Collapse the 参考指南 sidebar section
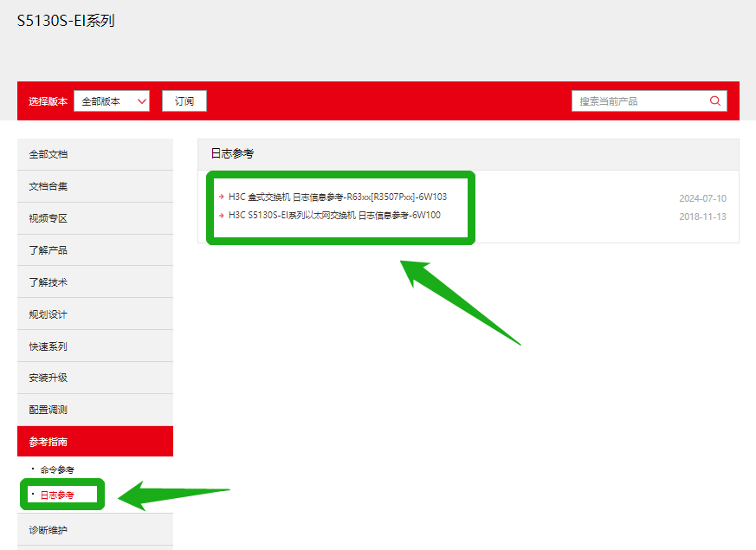The height and width of the screenshot is (550, 756). 95,442
